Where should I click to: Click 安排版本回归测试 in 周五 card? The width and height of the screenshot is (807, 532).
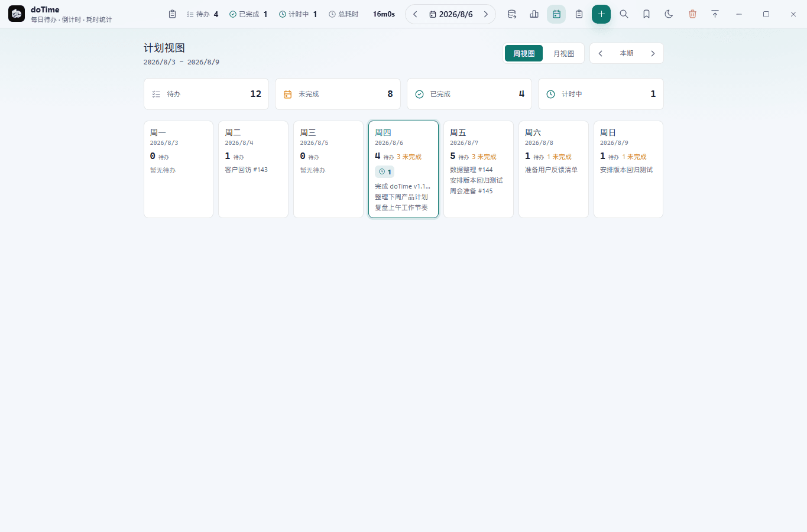(x=477, y=180)
